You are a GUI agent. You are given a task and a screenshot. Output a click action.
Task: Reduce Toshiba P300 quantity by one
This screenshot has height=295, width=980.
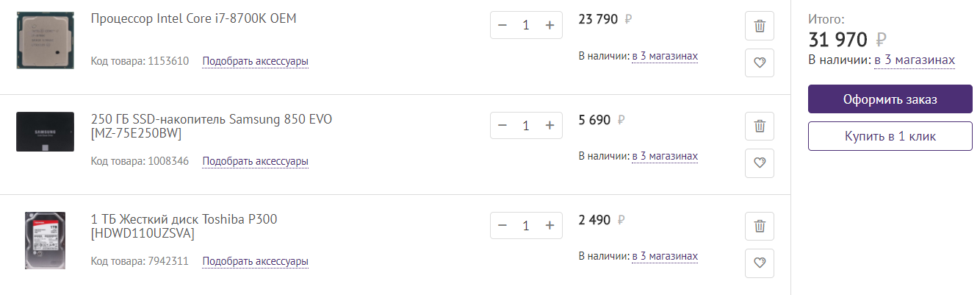tap(502, 225)
